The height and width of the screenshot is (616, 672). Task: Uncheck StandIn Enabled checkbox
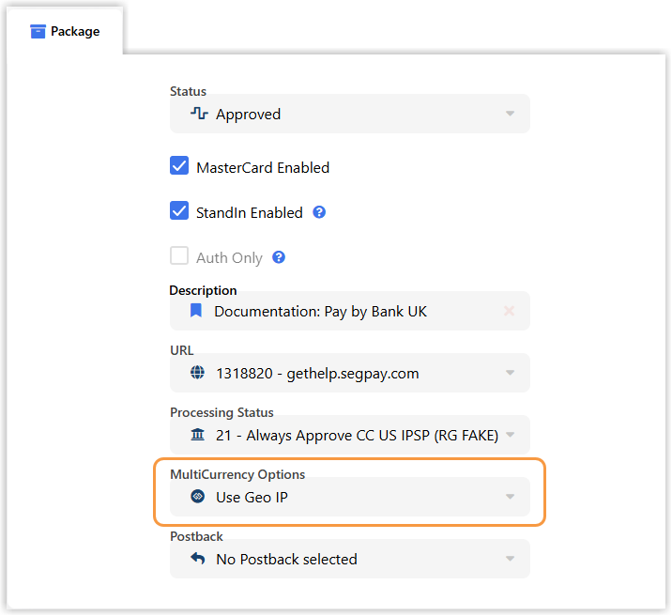click(179, 211)
